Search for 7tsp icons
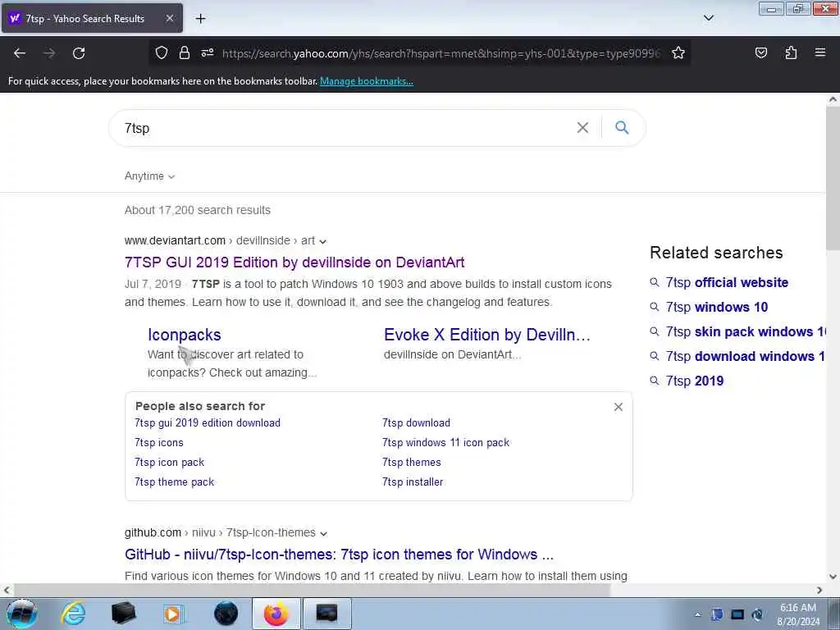Image resolution: width=840 pixels, height=630 pixels. pyautogui.click(x=158, y=442)
